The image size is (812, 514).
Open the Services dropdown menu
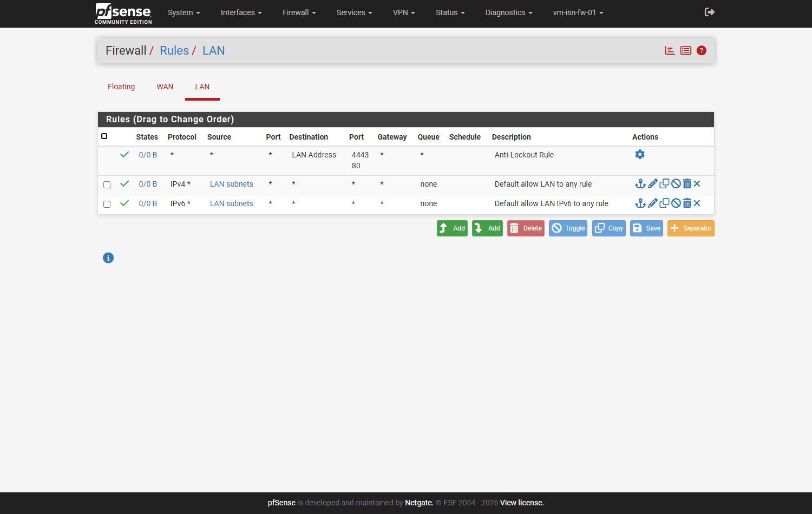point(355,12)
